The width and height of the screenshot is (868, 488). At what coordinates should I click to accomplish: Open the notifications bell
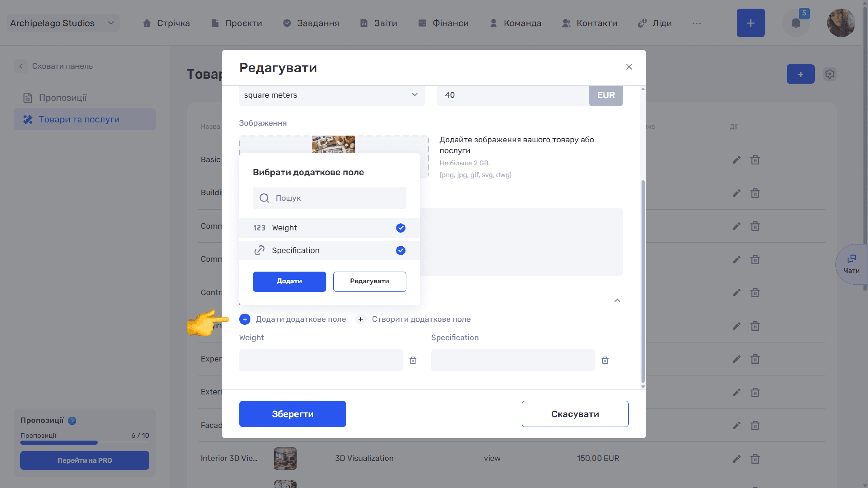tap(796, 23)
